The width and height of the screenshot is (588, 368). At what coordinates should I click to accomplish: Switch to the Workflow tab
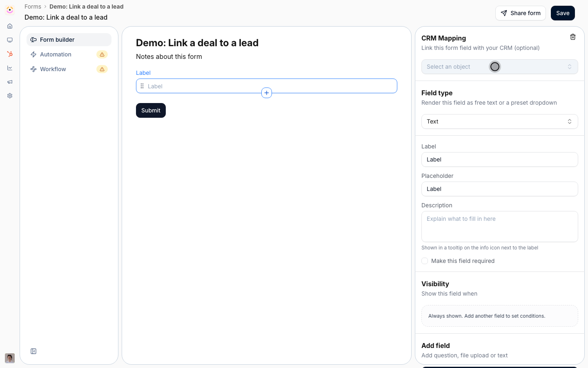(x=69, y=69)
